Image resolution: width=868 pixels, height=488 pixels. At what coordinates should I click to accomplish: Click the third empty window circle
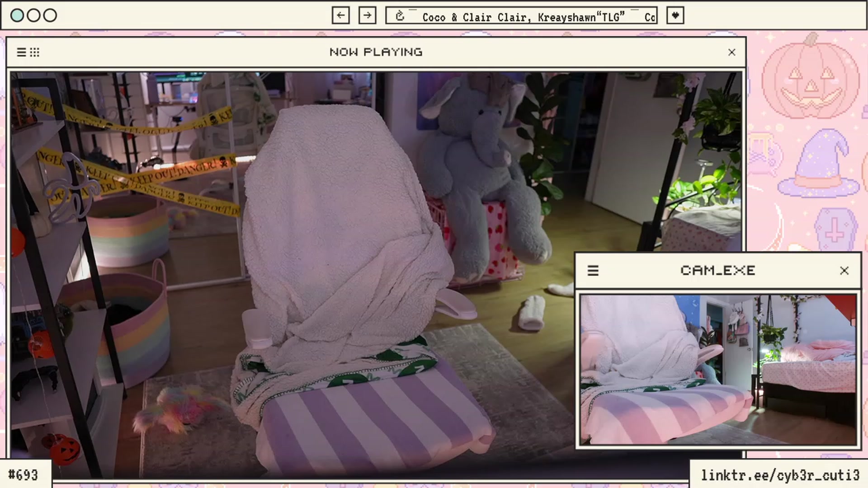click(x=50, y=15)
